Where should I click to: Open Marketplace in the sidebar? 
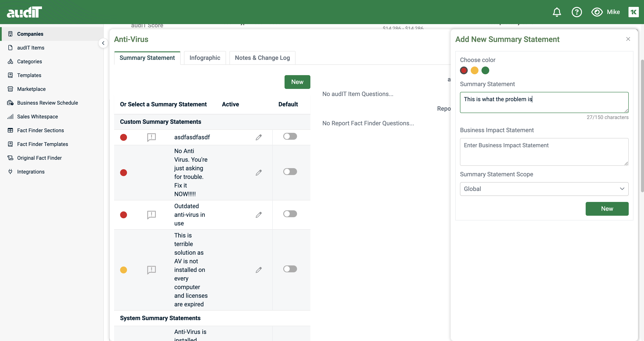52,89
